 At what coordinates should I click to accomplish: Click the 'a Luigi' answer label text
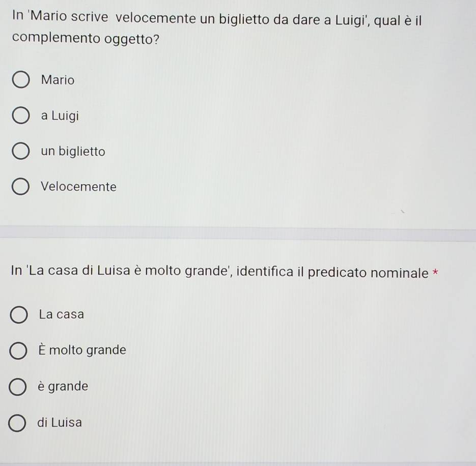60,115
